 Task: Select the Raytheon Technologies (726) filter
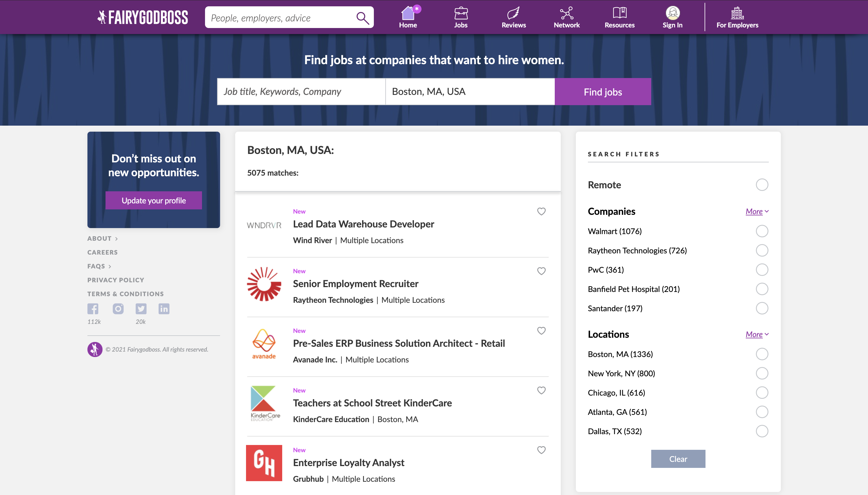tap(762, 251)
